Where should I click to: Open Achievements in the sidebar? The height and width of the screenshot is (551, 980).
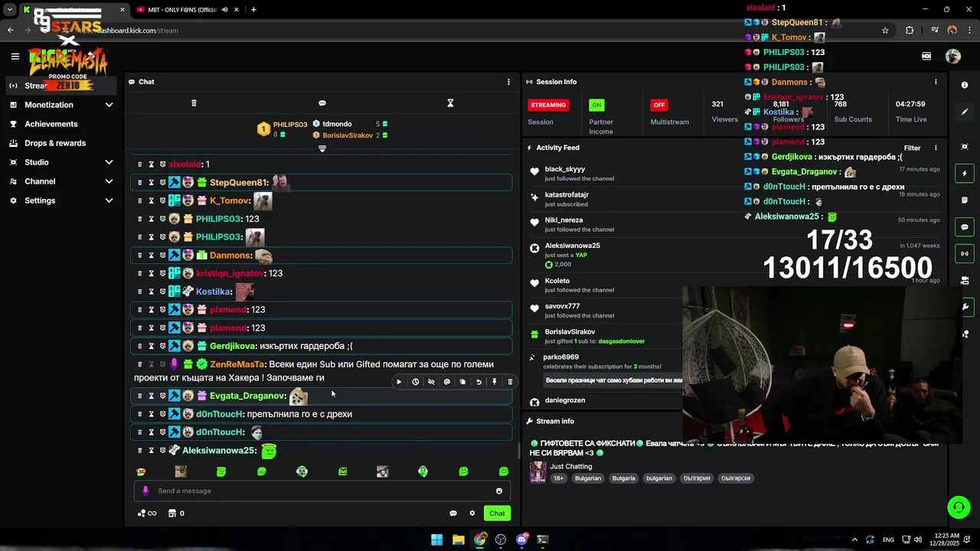pos(61,124)
